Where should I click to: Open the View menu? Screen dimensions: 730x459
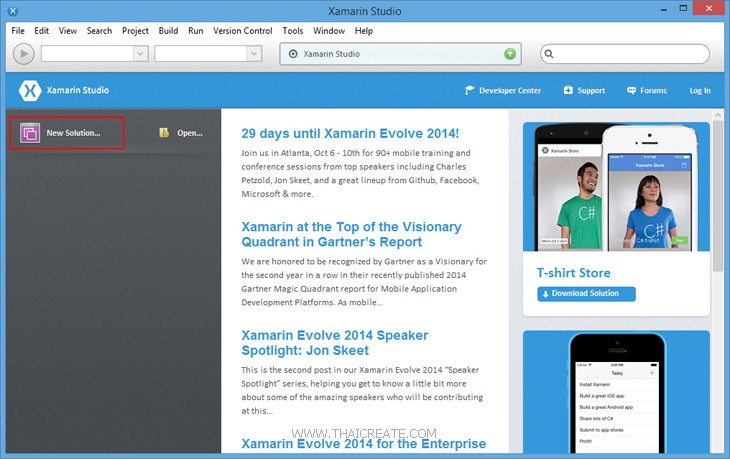coord(68,31)
